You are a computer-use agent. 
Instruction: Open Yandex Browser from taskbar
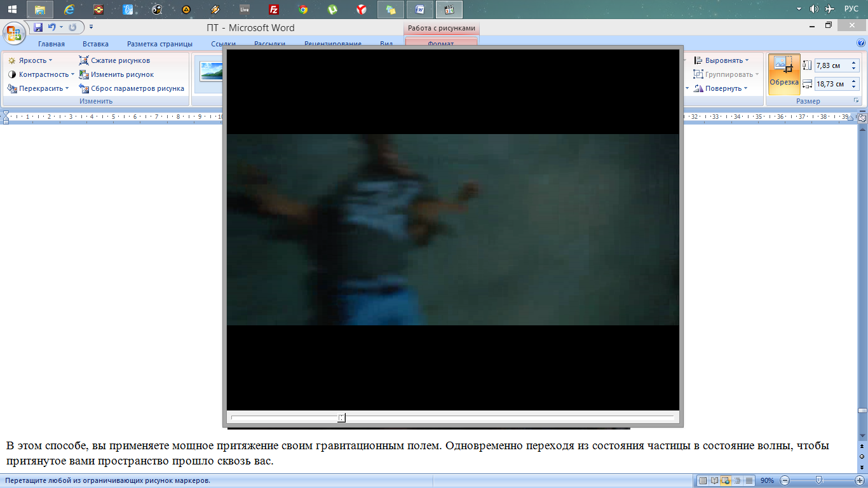[362, 10]
